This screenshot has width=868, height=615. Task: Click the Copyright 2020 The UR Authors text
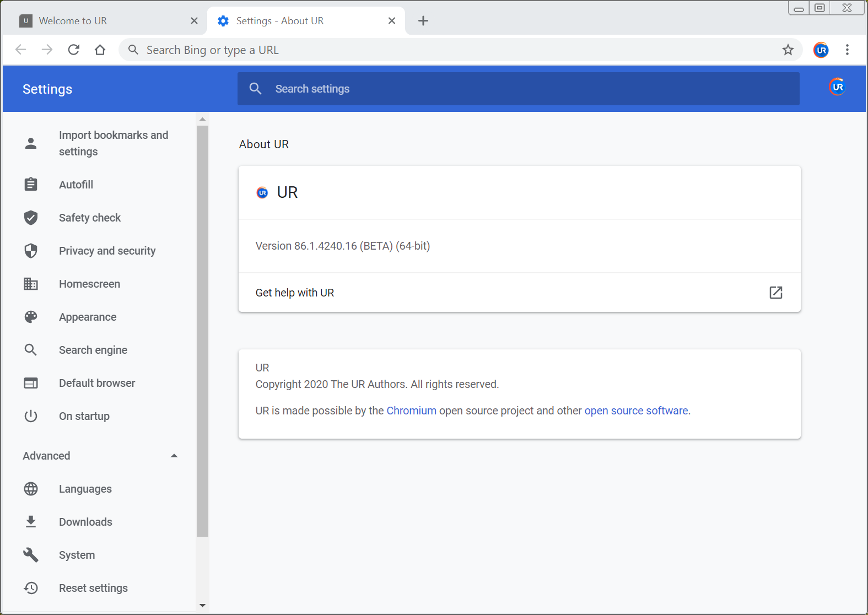(x=377, y=384)
